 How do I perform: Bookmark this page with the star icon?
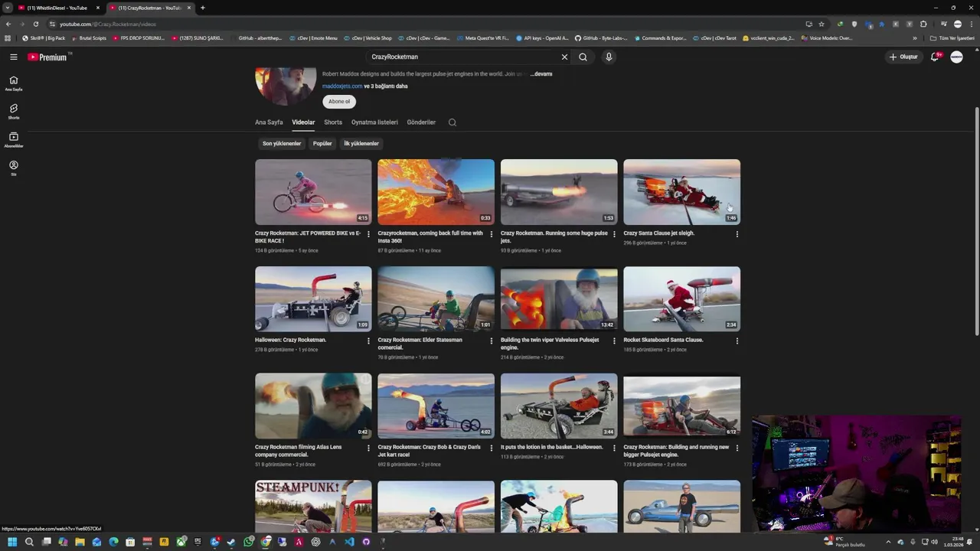click(822, 24)
